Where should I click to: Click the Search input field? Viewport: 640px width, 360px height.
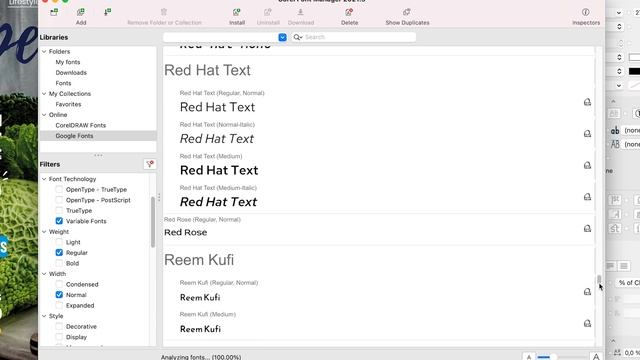click(353, 37)
